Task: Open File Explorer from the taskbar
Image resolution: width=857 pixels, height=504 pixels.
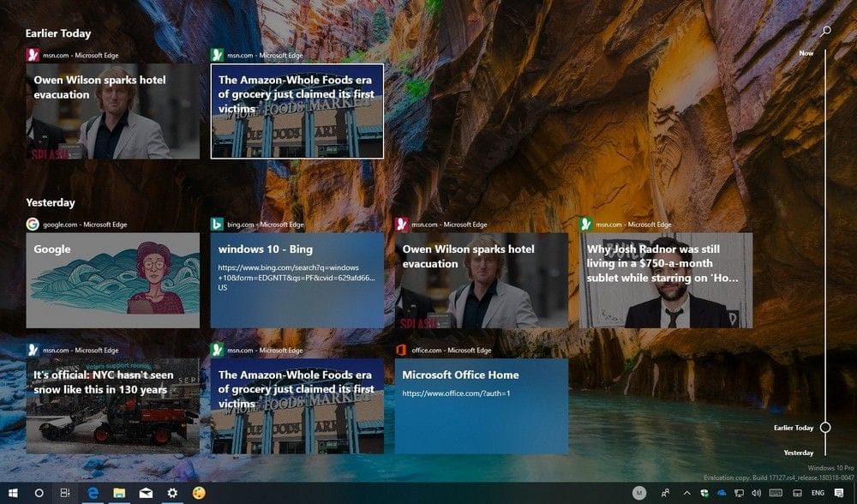Action: 117,493
